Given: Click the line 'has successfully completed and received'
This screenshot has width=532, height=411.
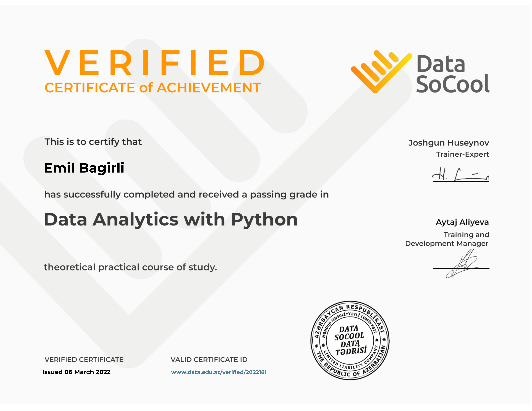Looking at the screenshot, I should 187,195.
